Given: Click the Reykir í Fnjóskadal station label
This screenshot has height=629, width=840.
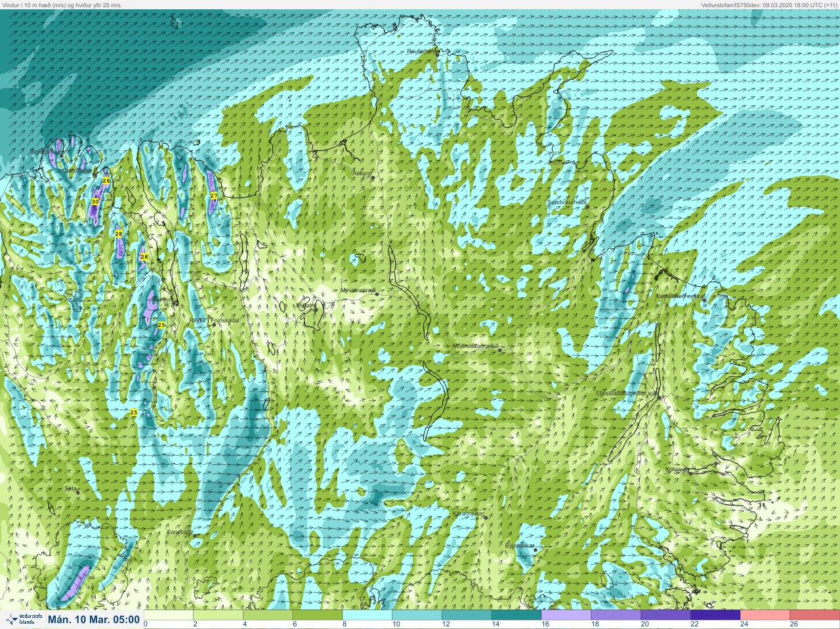Looking at the screenshot, I should [213, 320].
